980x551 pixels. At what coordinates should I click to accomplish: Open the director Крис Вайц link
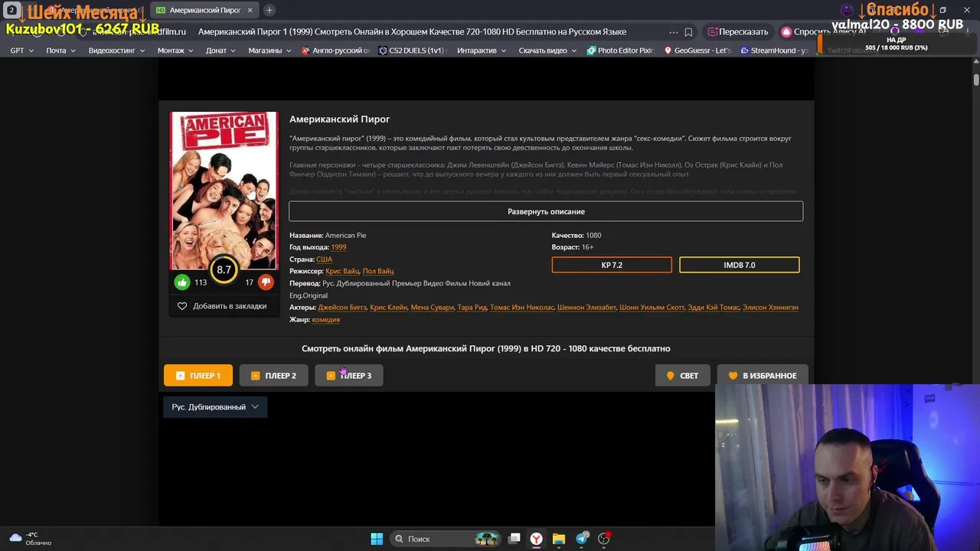[x=342, y=271]
